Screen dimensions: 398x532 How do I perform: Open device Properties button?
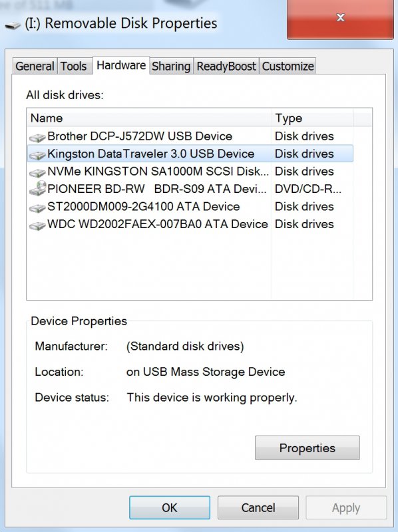click(x=307, y=448)
